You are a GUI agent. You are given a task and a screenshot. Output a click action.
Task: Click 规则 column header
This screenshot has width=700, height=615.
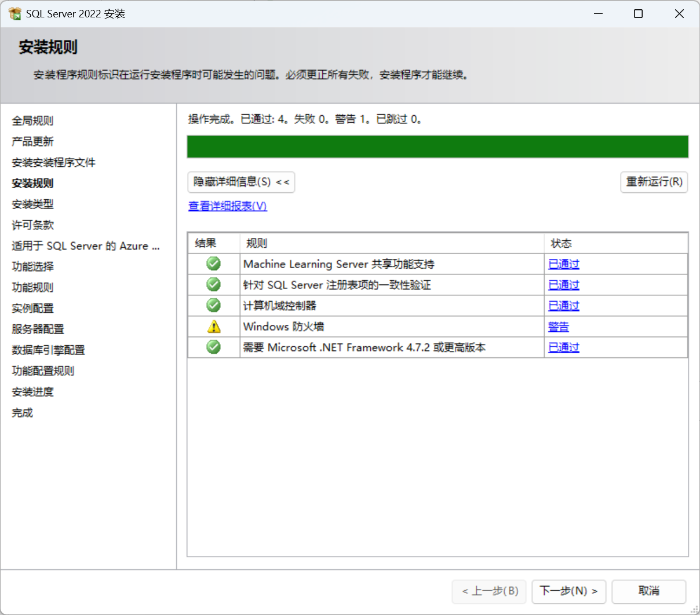coord(392,243)
